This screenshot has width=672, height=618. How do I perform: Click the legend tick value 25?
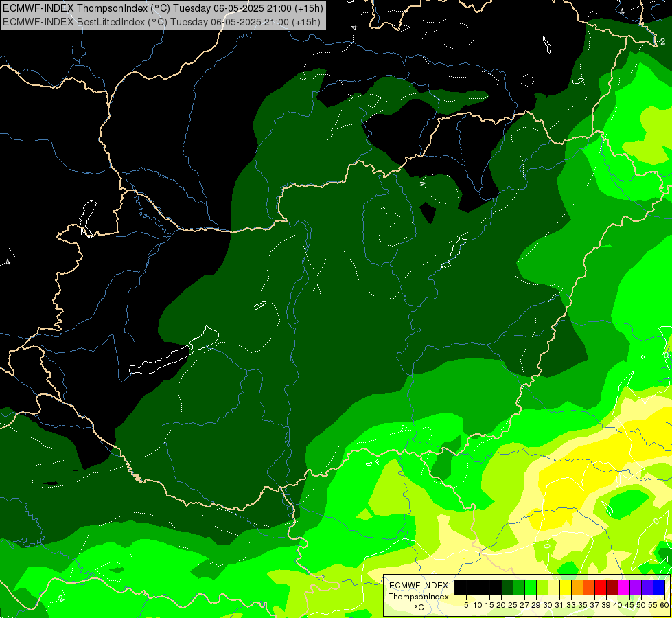click(513, 605)
